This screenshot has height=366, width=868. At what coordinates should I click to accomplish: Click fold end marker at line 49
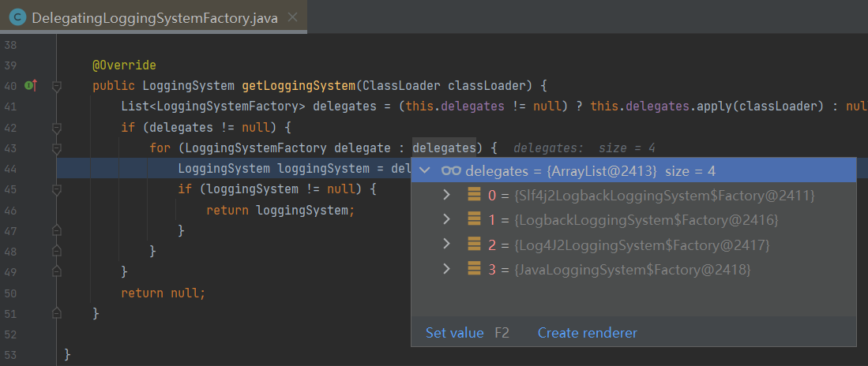point(56,271)
